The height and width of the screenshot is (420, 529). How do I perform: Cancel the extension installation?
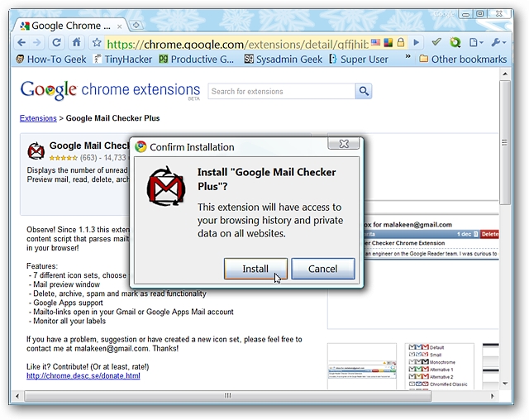click(323, 269)
